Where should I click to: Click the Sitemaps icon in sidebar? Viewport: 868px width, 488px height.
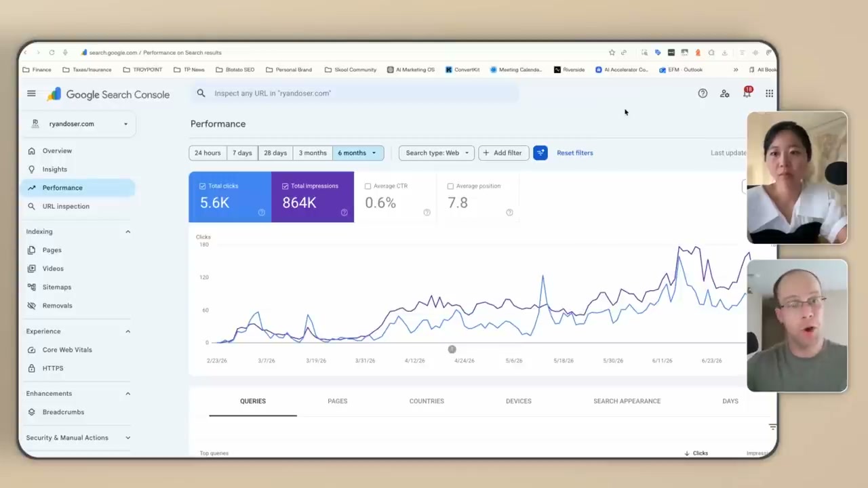pos(31,287)
